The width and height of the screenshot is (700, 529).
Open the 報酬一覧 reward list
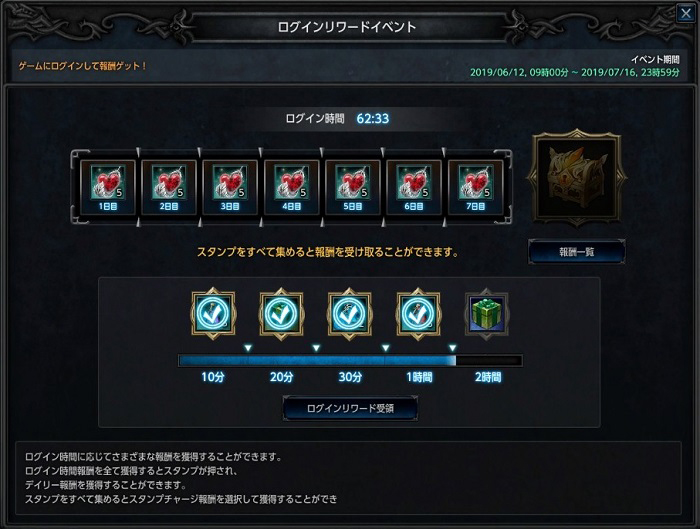pyautogui.click(x=577, y=252)
